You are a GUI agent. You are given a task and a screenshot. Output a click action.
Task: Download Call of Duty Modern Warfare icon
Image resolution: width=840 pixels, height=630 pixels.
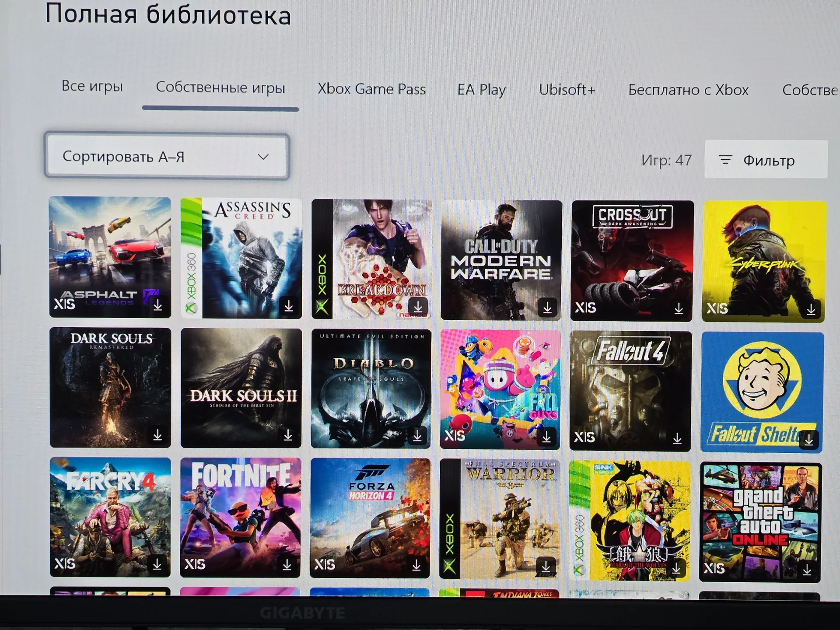pyautogui.click(x=547, y=308)
